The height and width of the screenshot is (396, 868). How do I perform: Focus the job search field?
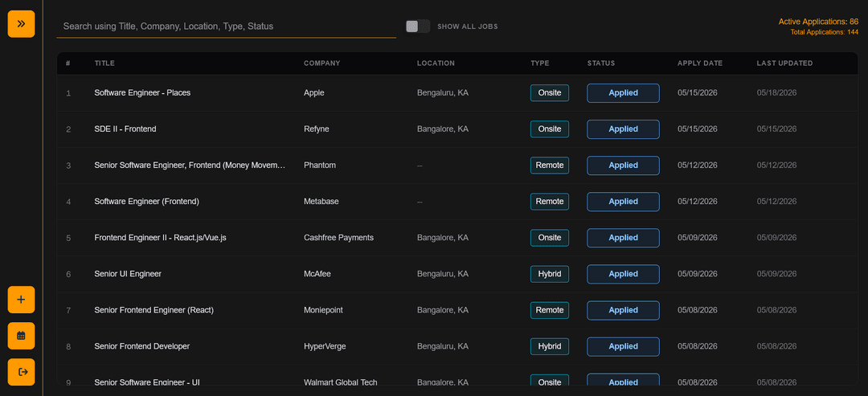click(x=227, y=26)
